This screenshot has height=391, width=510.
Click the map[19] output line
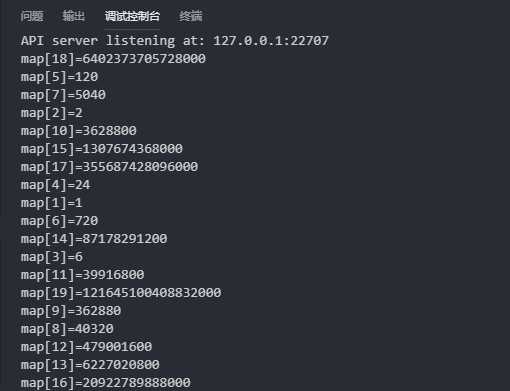click(121, 293)
